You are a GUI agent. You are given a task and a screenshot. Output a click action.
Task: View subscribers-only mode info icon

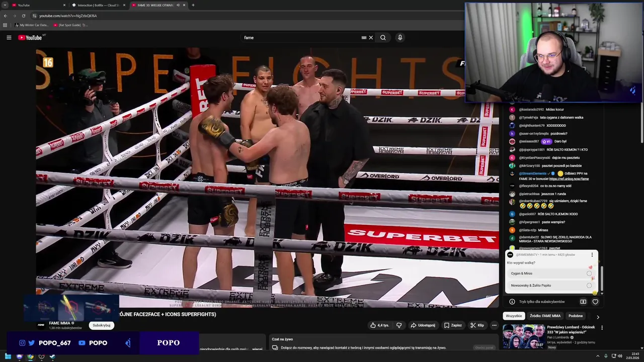[x=512, y=302]
